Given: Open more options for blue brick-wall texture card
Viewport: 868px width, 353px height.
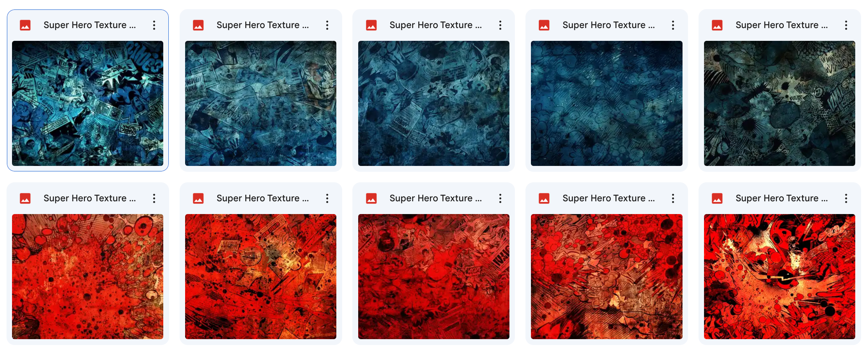Looking at the screenshot, I should (x=500, y=25).
